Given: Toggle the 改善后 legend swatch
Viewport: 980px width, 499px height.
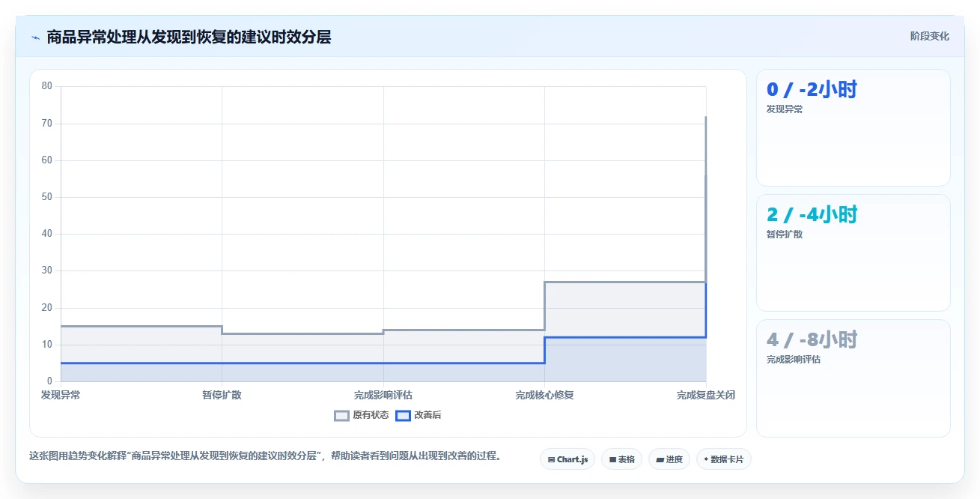Looking at the screenshot, I should pyautogui.click(x=403, y=415).
